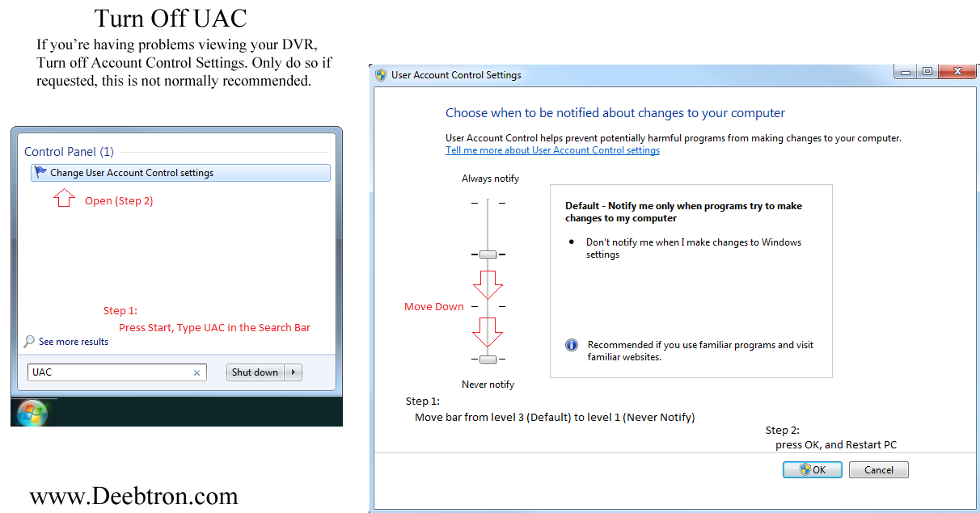
Task: Close the User Account Control Settings window
Action: (959, 72)
